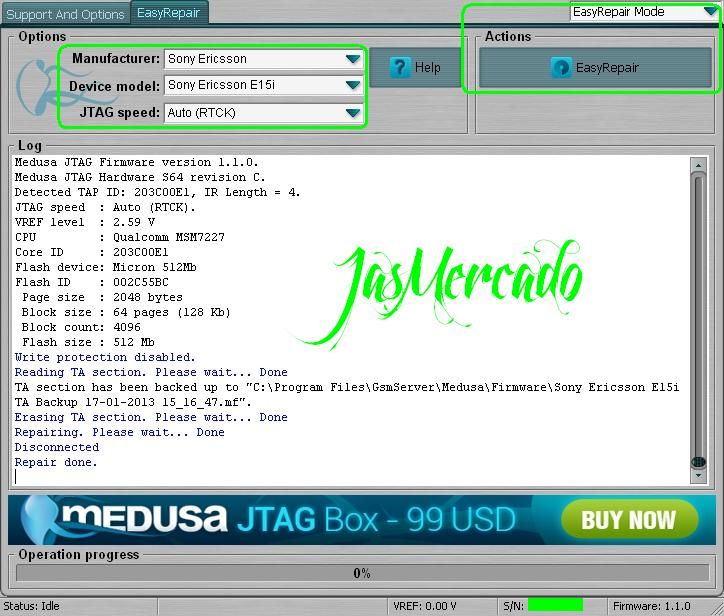Image resolution: width=724 pixels, height=616 pixels.
Task: Click the log scrollbar up arrow
Action: [698, 165]
